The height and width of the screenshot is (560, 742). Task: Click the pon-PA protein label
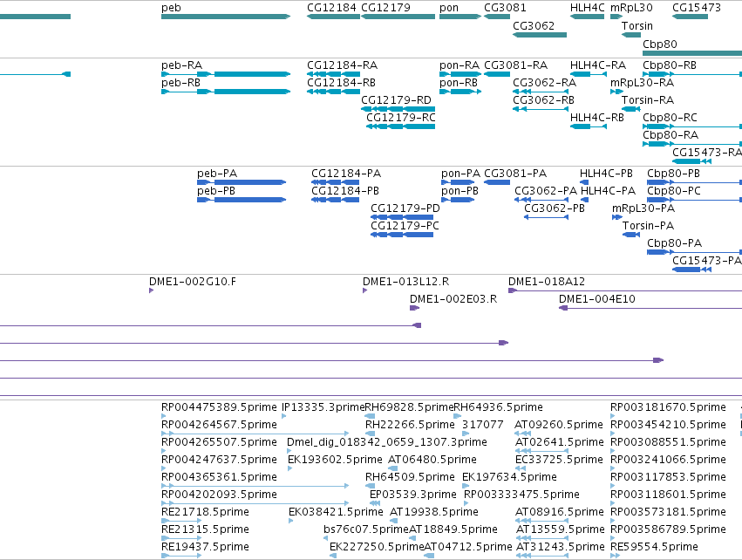[460, 174]
